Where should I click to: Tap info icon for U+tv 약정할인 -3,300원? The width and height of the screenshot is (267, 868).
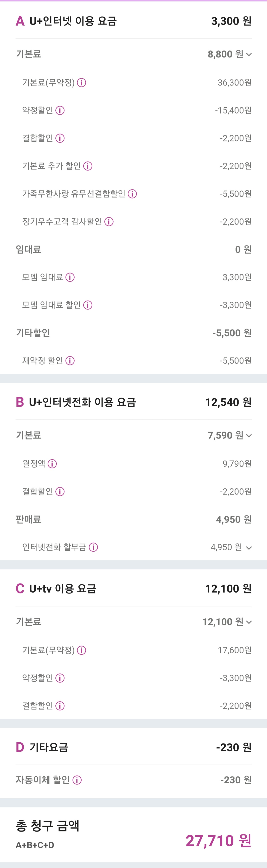60,678
